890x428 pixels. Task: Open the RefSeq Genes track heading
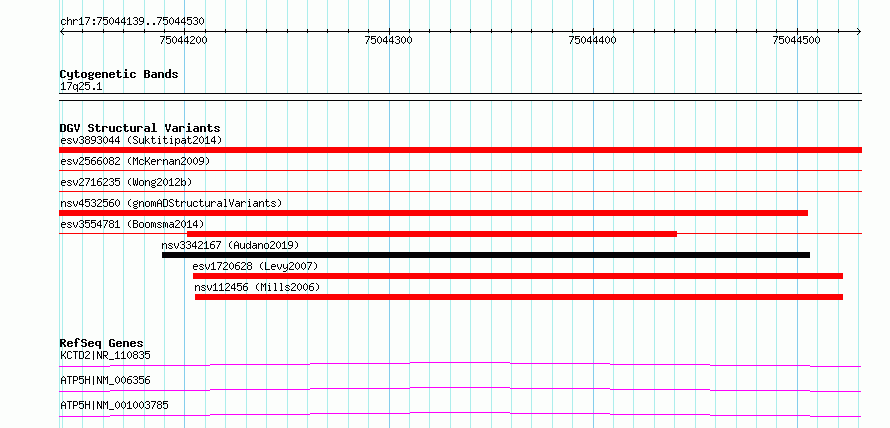click(x=102, y=343)
